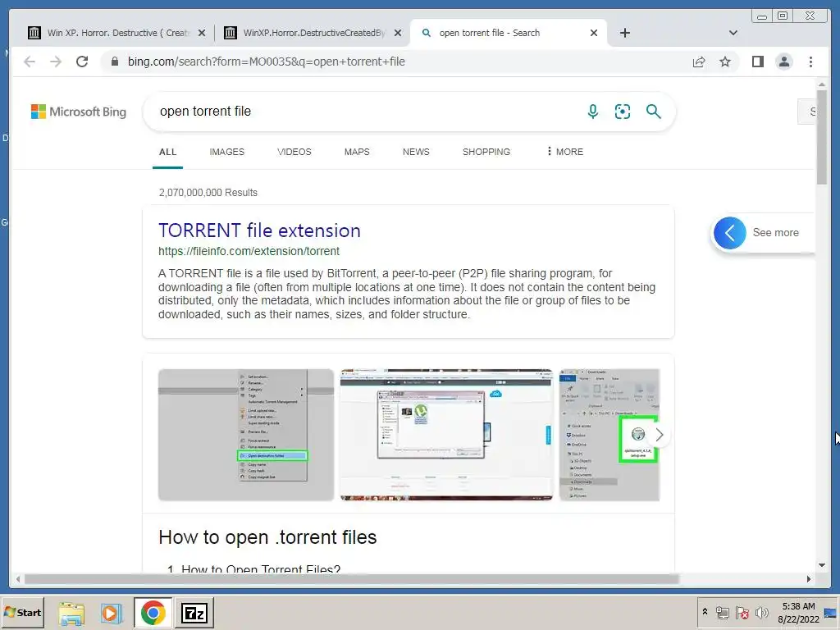Viewport: 840px width, 630px height.
Task: Open the context-menu screenshot thumbnail
Action: coord(246,435)
